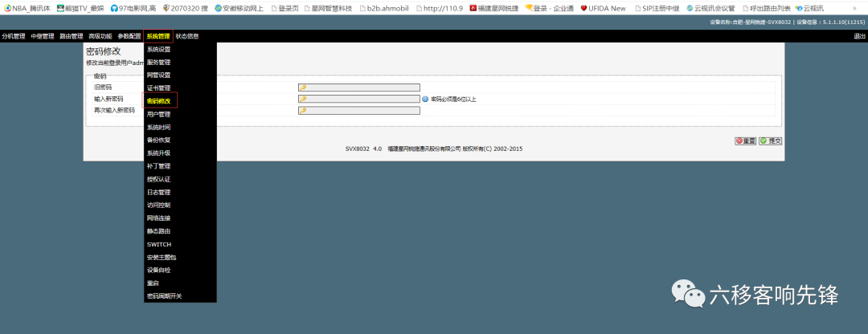Open the 分机管理 top menu

14,36
